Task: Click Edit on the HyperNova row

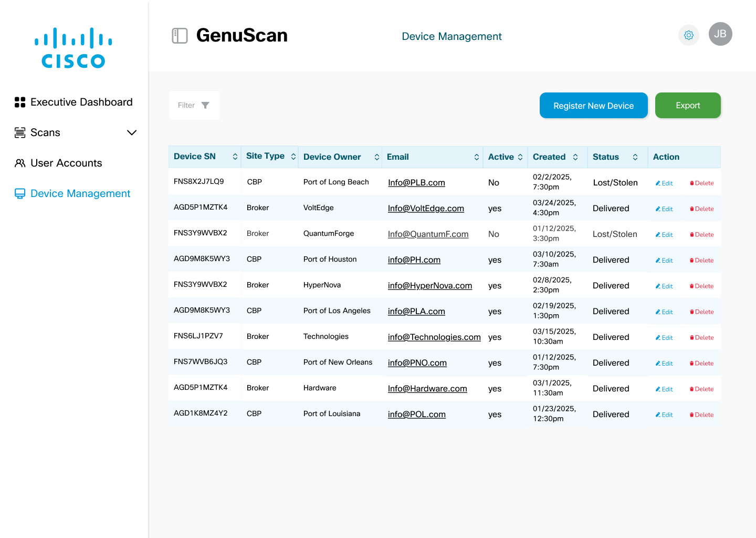Action: click(664, 286)
